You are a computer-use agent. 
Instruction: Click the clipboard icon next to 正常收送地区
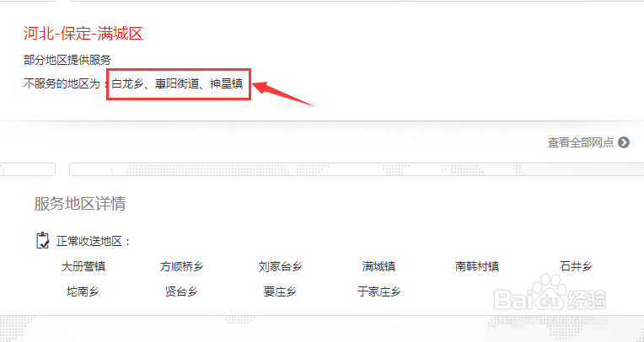[x=43, y=241]
